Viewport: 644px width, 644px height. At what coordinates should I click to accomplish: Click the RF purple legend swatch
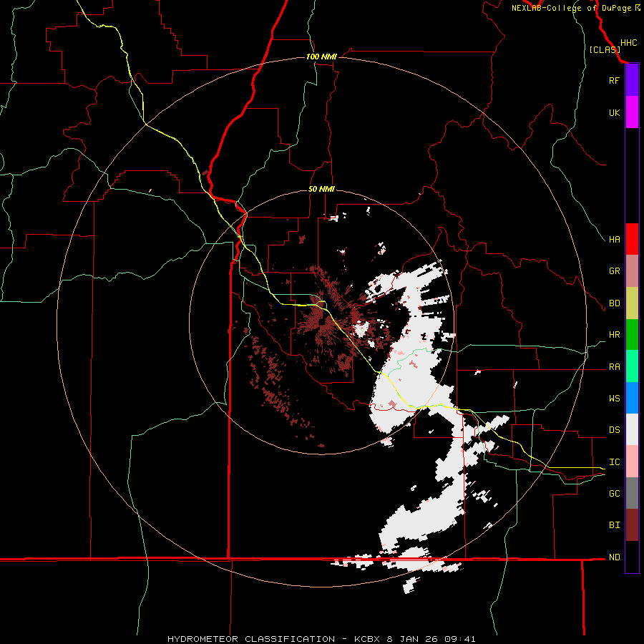tap(632, 80)
